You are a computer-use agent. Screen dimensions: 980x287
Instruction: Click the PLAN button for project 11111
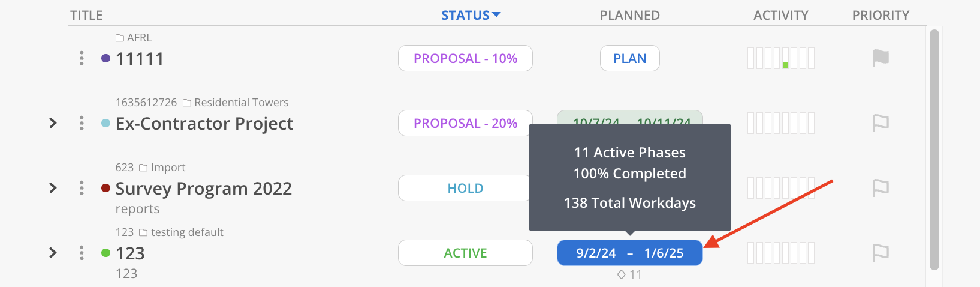[630, 58]
